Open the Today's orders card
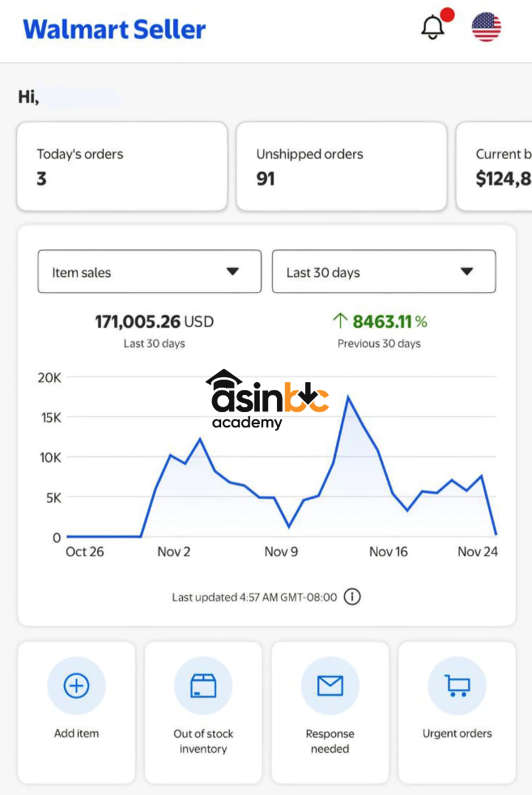This screenshot has width=532, height=795. [121, 166]
